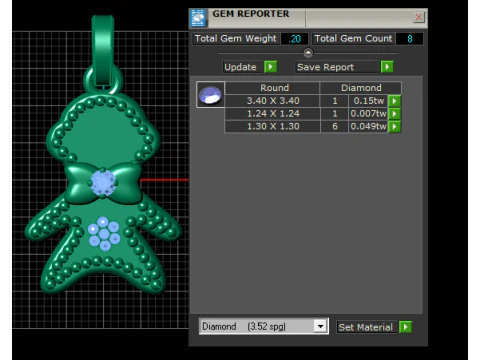Select the center gem of flower cluster
This screenshot has width=480, height=360.
point(104,234)
